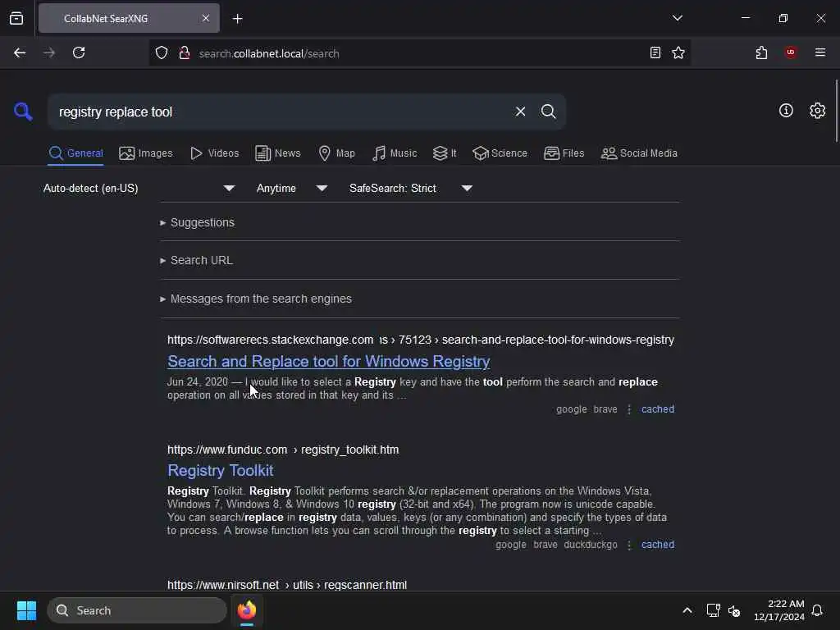Bookmark this page with star
Screen dimensions: 840x630
point(678,53)
